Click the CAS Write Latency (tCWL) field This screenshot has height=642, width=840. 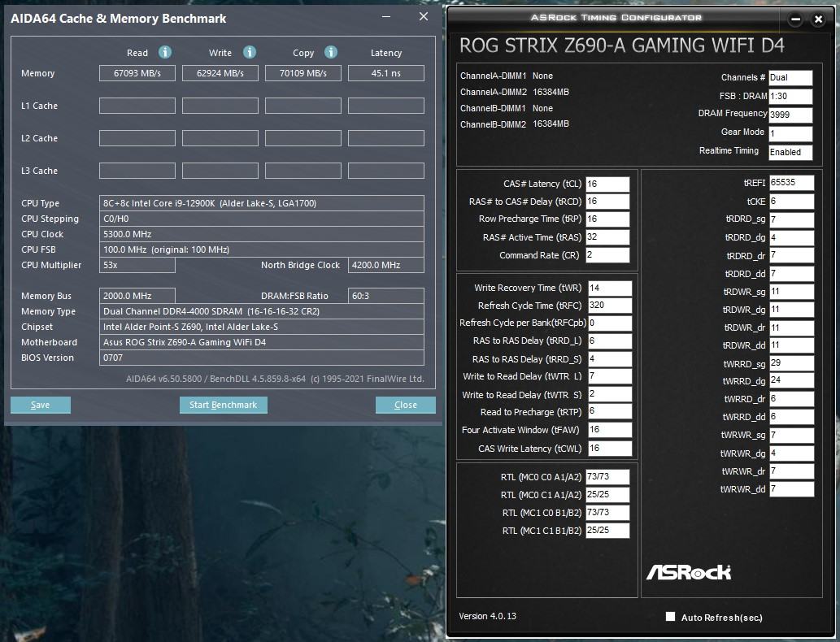[x=610, y=448]
